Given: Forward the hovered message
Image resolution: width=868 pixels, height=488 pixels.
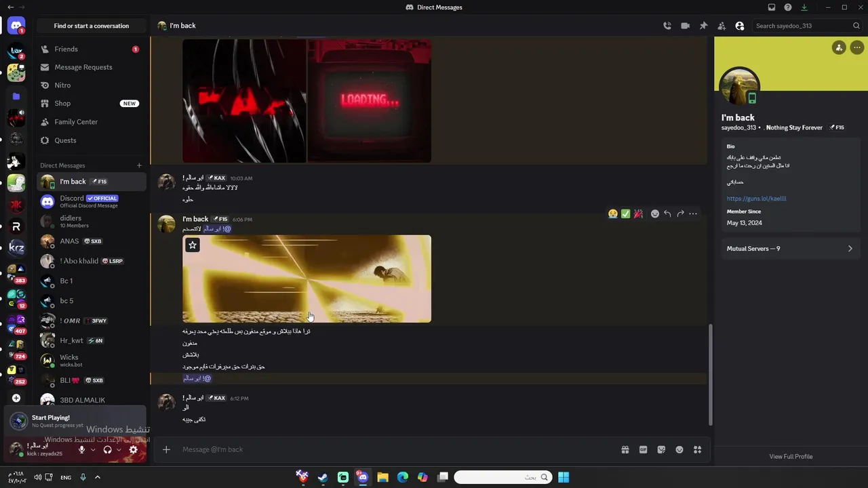Looking at the screenshot, I should (680, 213).
